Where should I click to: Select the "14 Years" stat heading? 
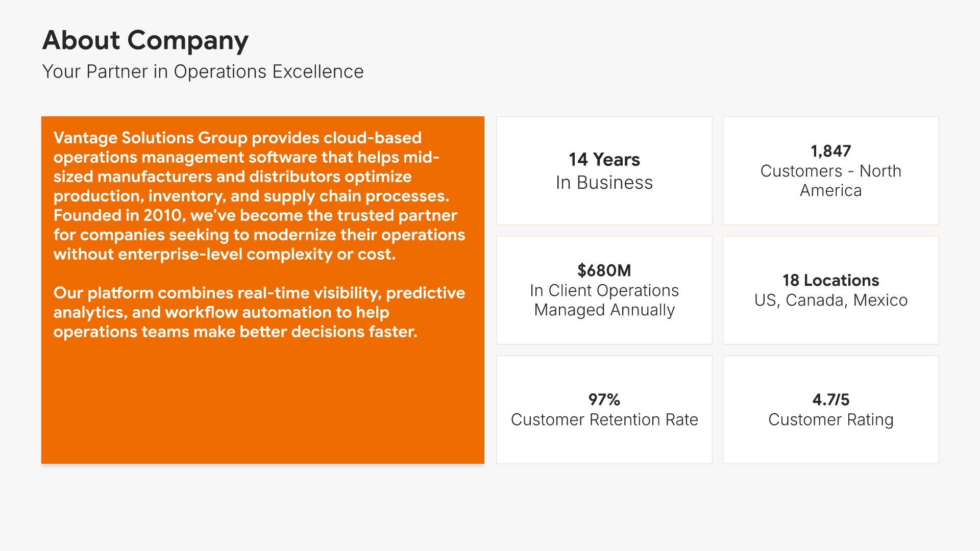604,160
